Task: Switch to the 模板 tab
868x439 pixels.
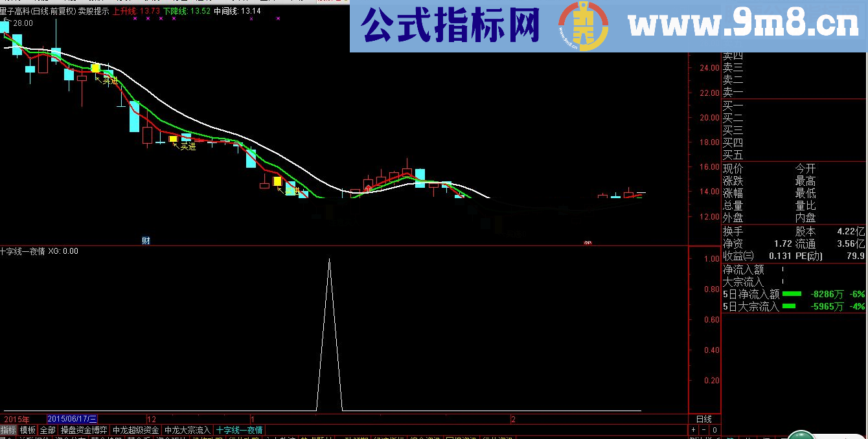Action: coord(27,429)
